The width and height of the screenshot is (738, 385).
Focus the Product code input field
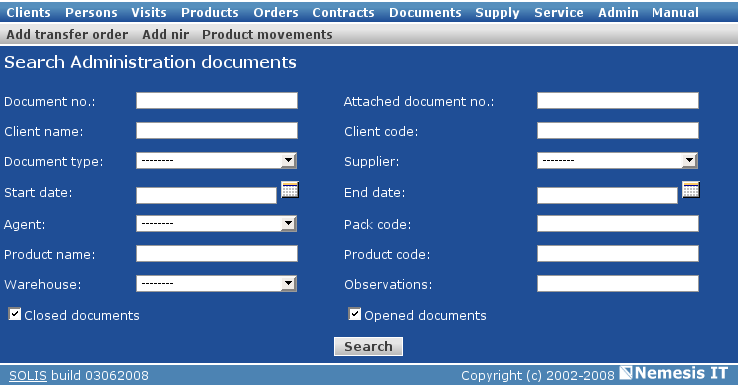pos(618,254)
